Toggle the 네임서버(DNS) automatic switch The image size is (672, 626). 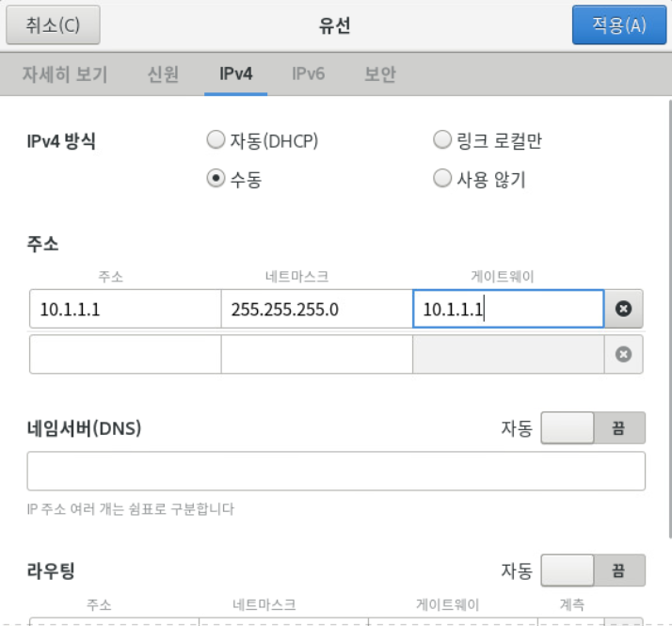coord(593,428)
